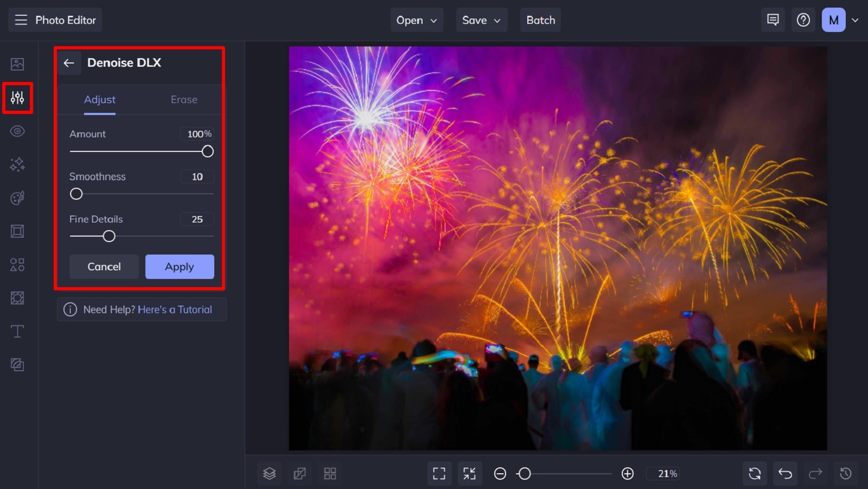868x489 pixels.
Task: Toggle the before/after comparison view
Action: 300,473
